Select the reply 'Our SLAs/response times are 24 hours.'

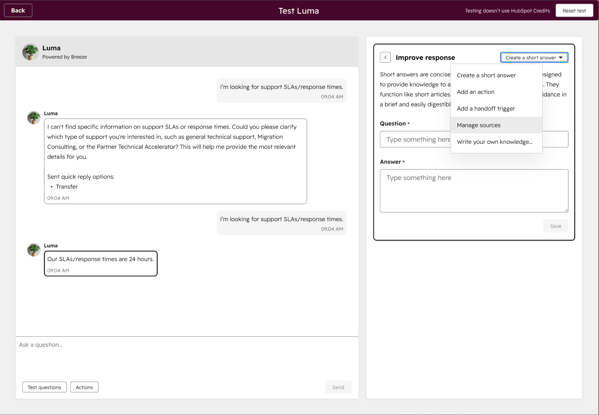[x=100, y=263]
